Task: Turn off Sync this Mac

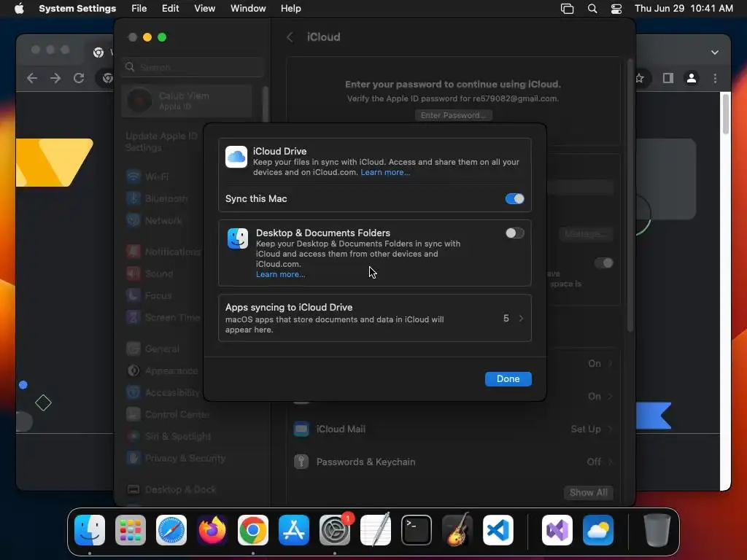Action: [514, 198]
